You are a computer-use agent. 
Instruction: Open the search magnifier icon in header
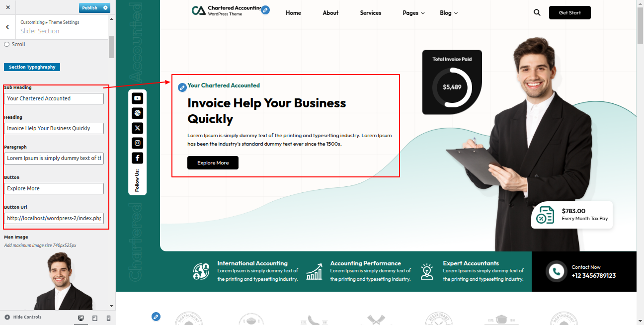pos(537,13)
